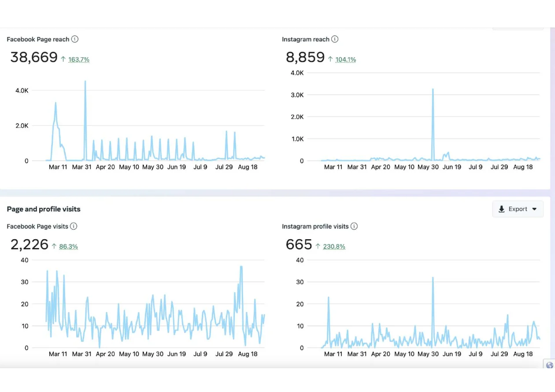Screen dimensions: 555x392
Task: Click the download icon in the Export button
Action: point(502,209)
